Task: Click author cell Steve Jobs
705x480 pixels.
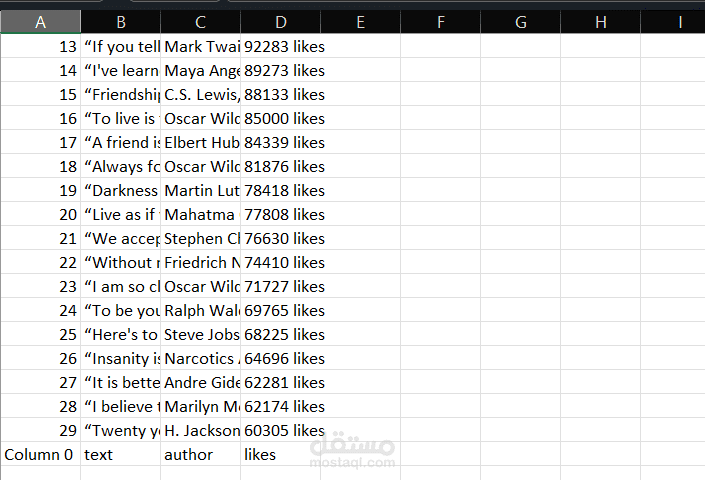Action: tap(201, 334)
